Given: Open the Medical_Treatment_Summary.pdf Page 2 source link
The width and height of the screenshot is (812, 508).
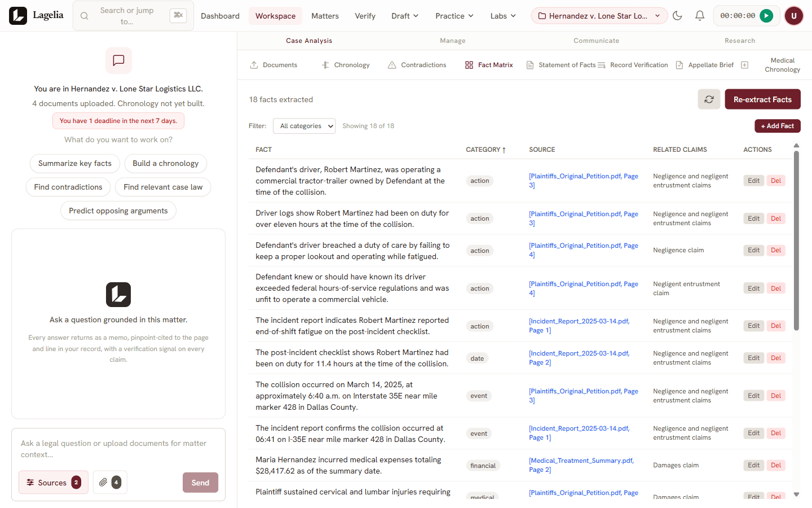Looking at the screenshot, I should tap(581, 465).
